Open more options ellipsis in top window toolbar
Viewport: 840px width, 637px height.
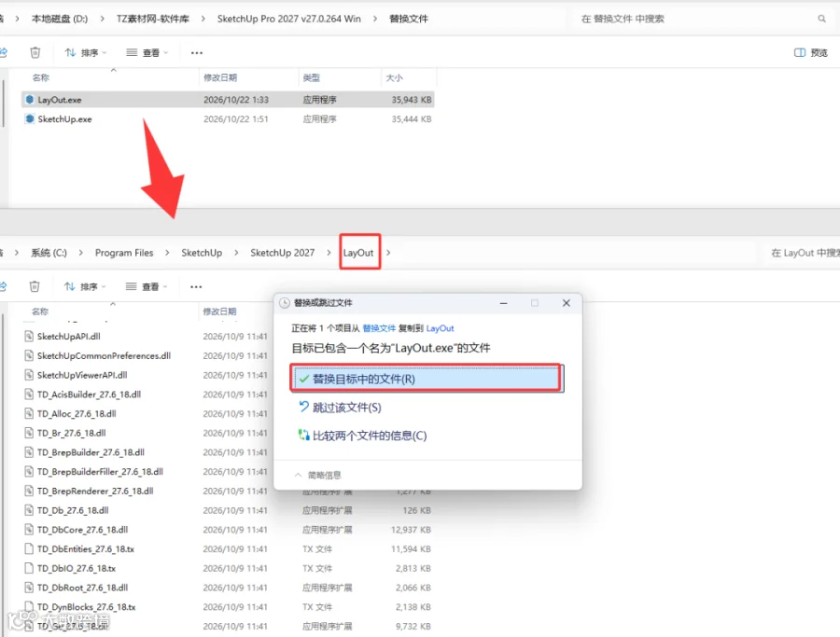(x=197, y=52)
